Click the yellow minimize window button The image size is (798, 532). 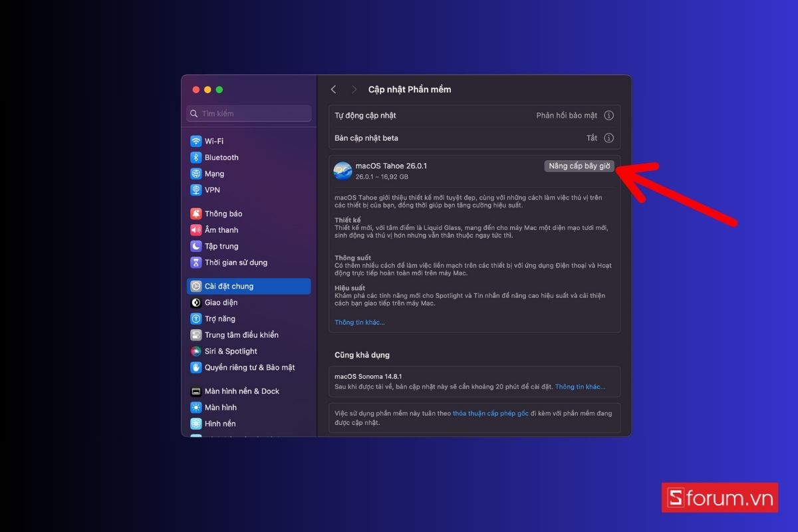207,90
